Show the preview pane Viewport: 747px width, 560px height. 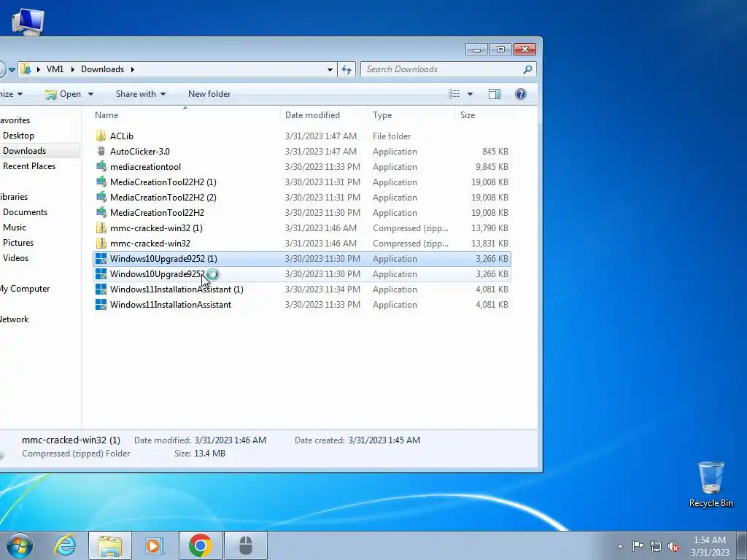495,94
